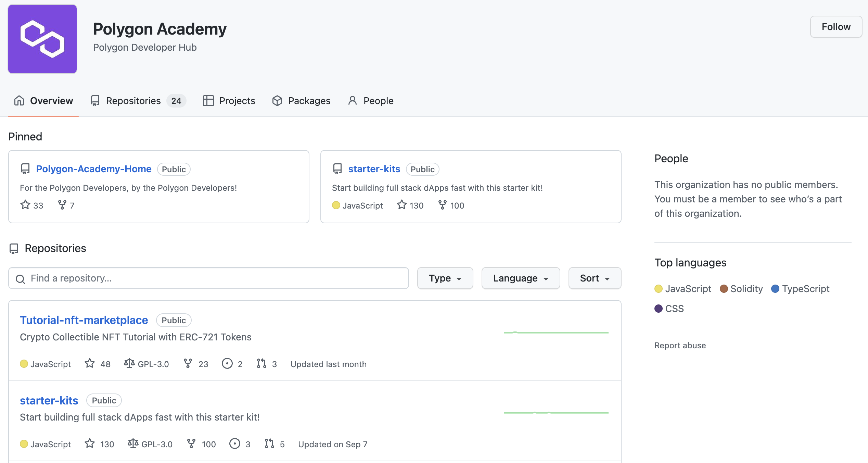868x463 pixels.
Task: Open the Language filter dropdown
Action: (x=520, y=278)
